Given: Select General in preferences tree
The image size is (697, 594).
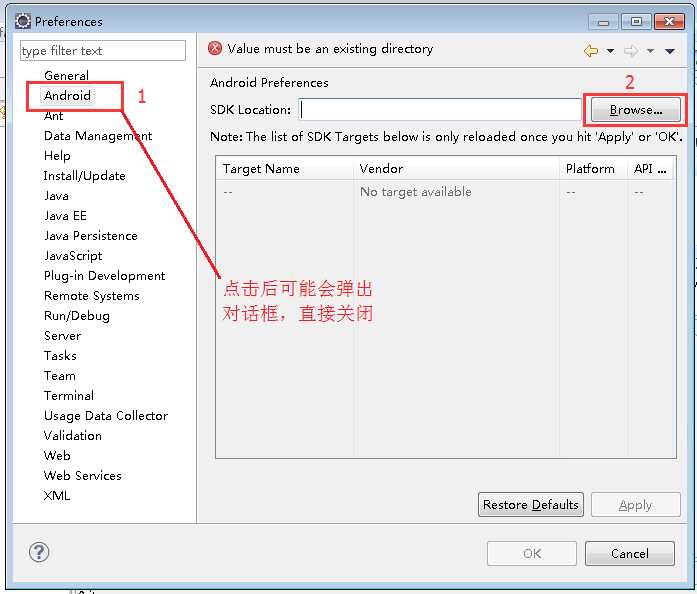Looking at the screenshot, I should tap(66, 76).
